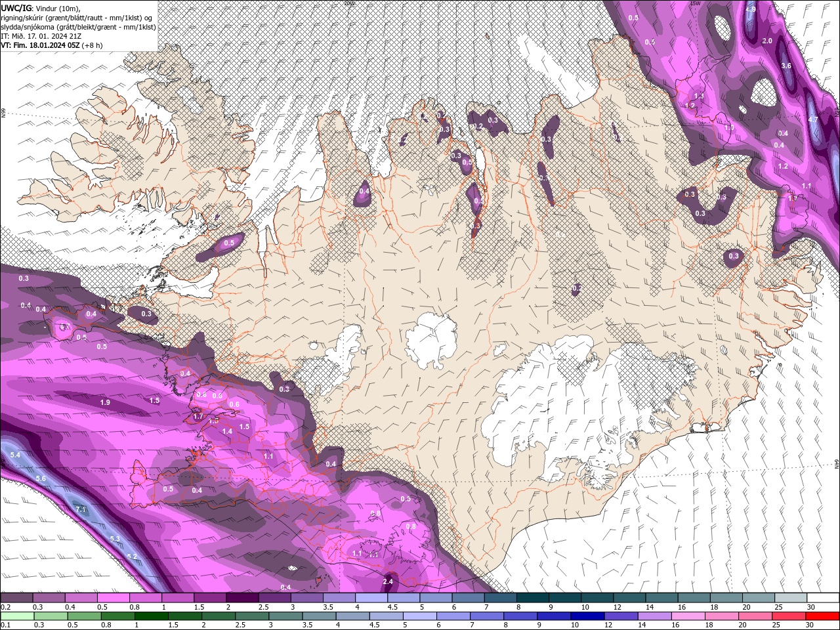Click the '5.6' precipitation value on the map
This screenshot has height=630, width=840.
(x=41, y=478)
